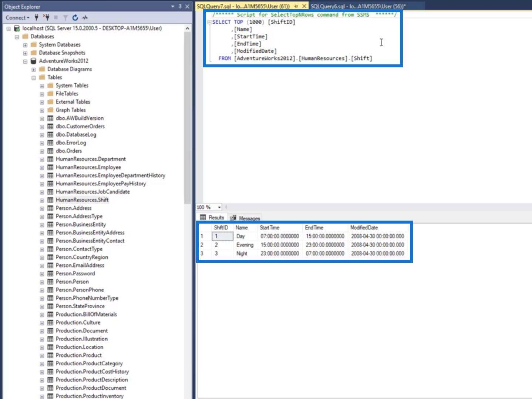Collapse the AdventureWorks2012 database node

pos(25,61)
